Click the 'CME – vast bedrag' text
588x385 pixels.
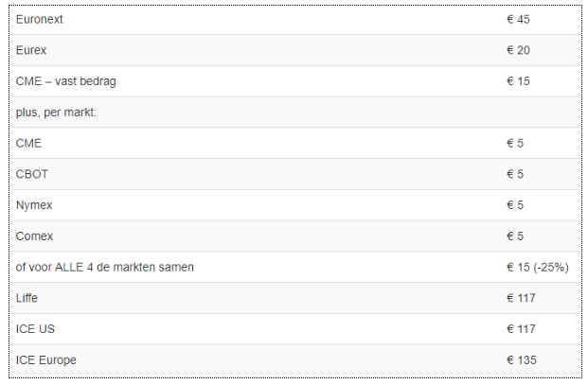click(x=66, y=81)
